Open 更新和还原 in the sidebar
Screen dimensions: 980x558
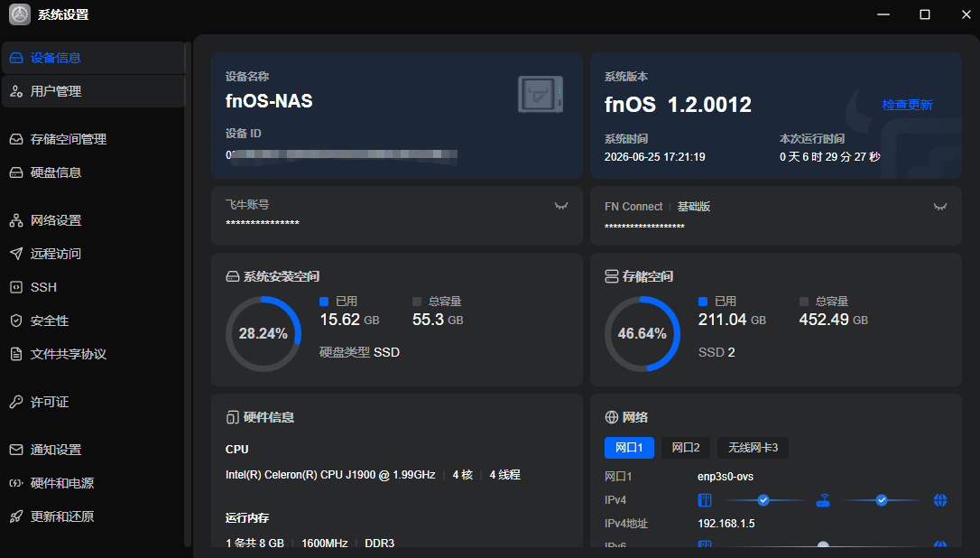click(x=94, y=516)
